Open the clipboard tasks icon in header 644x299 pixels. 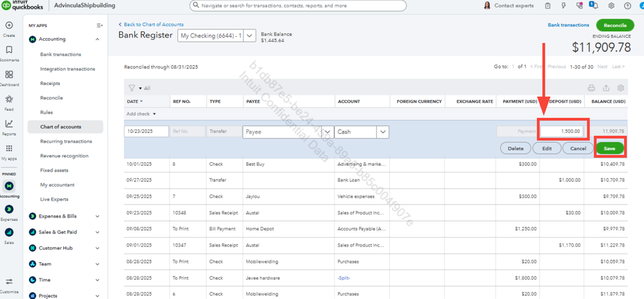(x=547, y=6)
